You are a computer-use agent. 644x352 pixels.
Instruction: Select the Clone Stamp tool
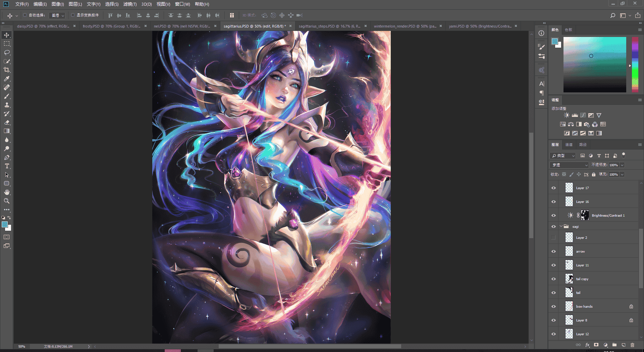click(x=7, y=105)
